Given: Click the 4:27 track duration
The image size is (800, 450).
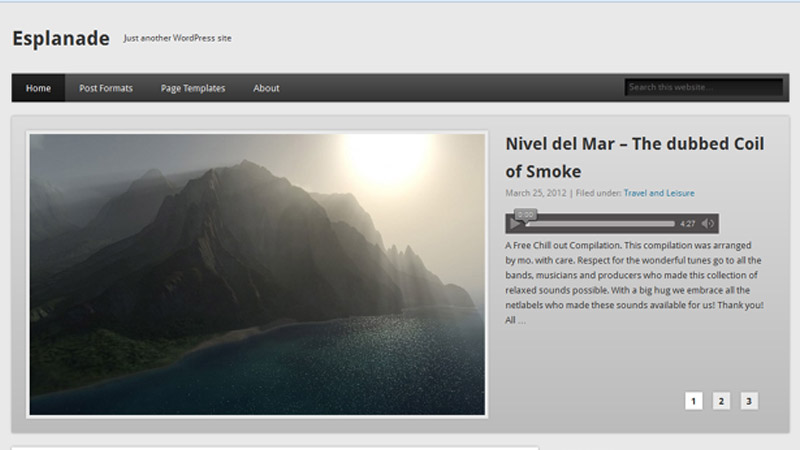Looking at the screenshot, I should point(687,223).
